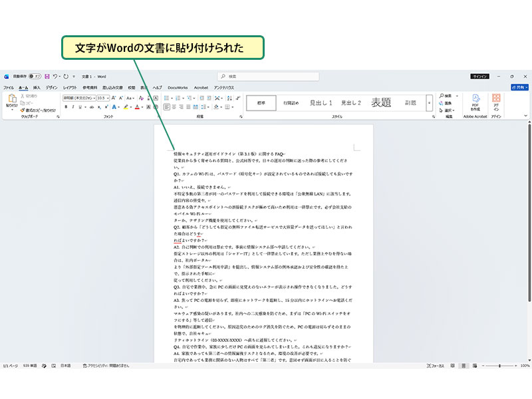Open the Change Case (Aa) dropdown

[130, 98]
